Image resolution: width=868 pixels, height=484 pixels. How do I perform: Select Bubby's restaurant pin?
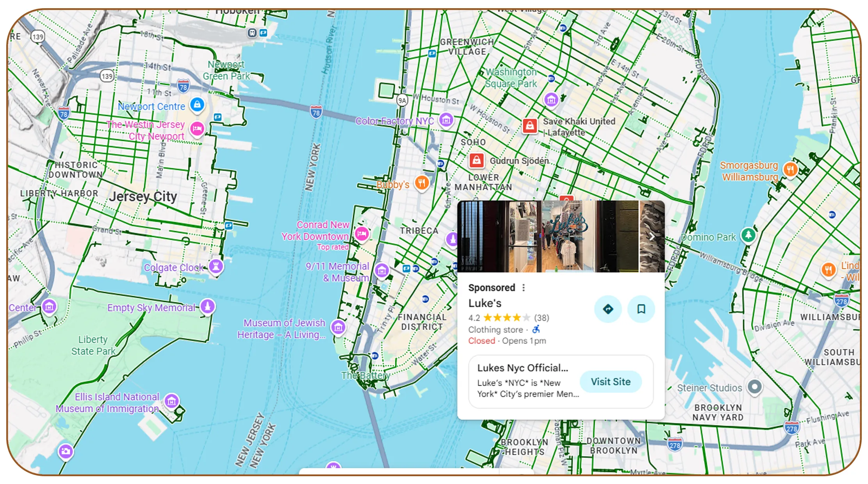(422, 183)
